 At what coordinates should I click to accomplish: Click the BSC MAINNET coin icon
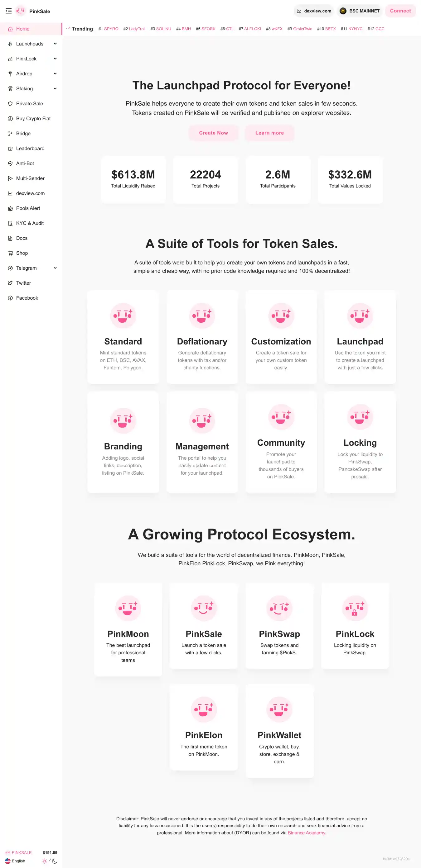[343, 11]
